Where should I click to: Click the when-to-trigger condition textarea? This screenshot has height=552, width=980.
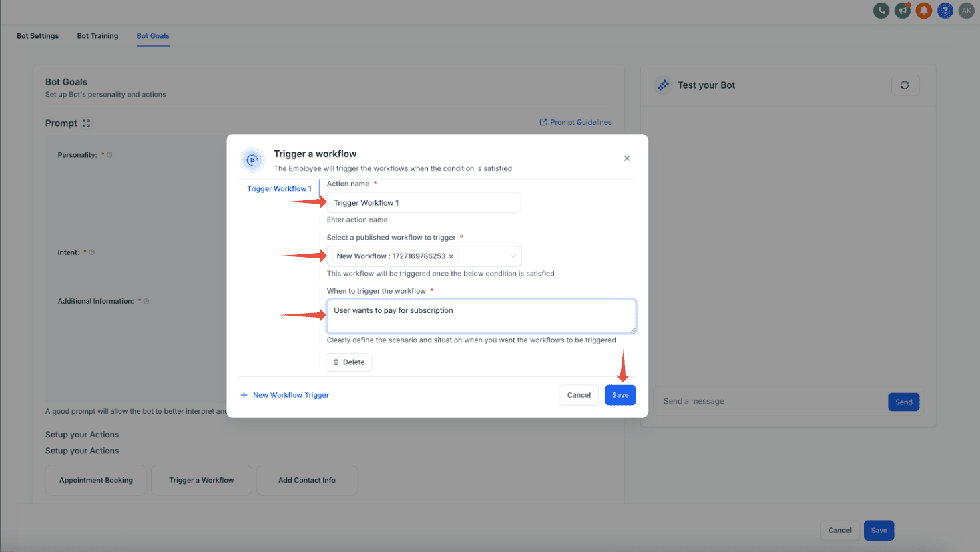(481, 316)
